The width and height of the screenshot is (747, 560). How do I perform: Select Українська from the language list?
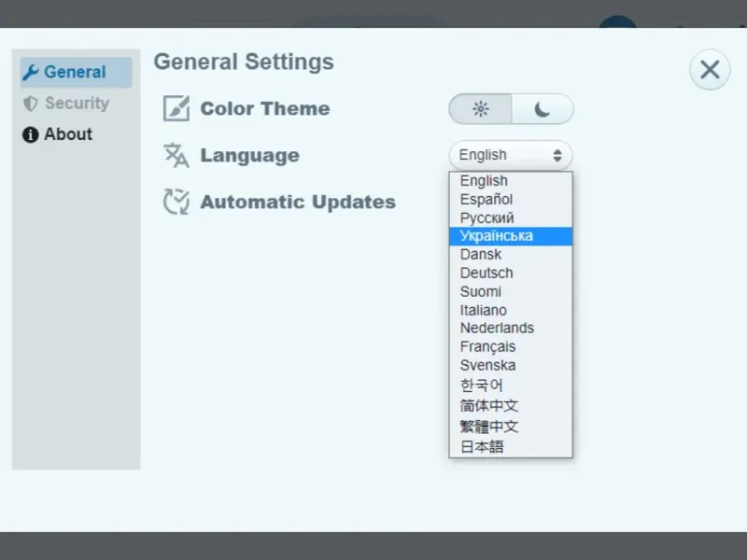[497, 236]
